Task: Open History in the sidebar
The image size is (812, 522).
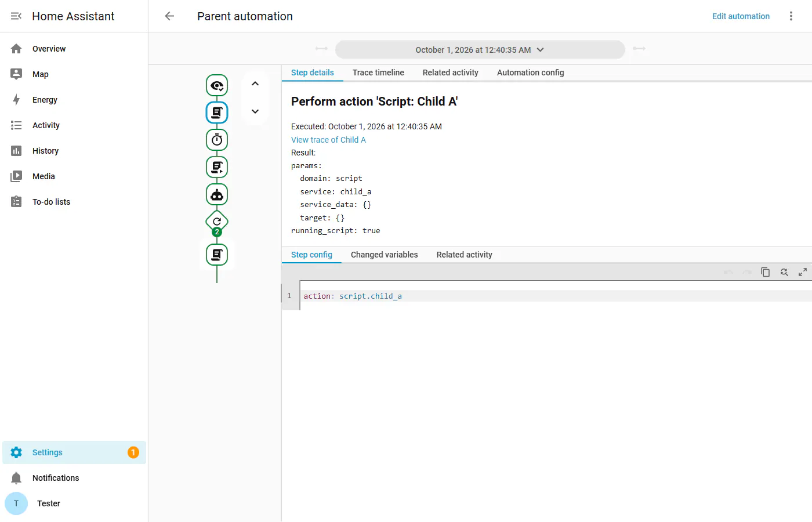Action: point(74,151)
